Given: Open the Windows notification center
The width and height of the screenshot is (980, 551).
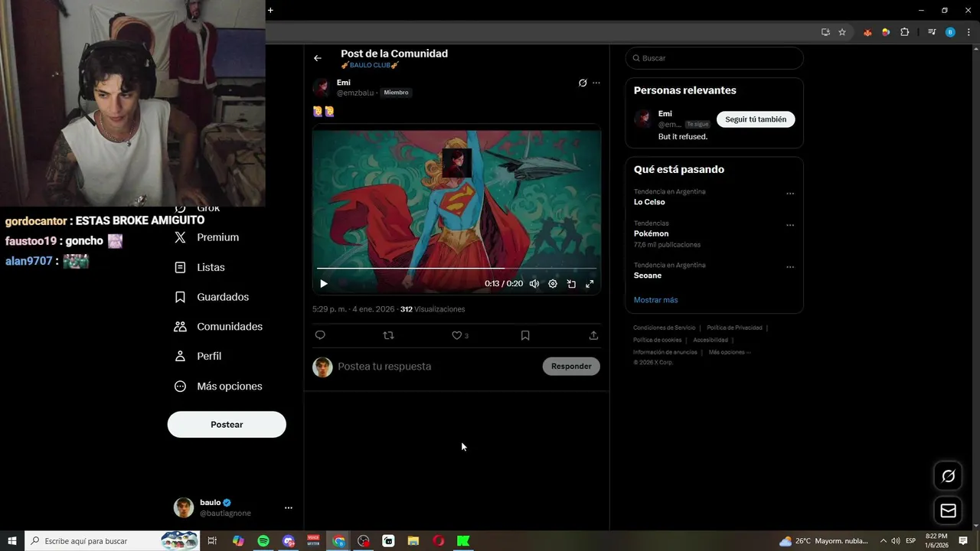Looking at the screenshot, I should [963, 541].
